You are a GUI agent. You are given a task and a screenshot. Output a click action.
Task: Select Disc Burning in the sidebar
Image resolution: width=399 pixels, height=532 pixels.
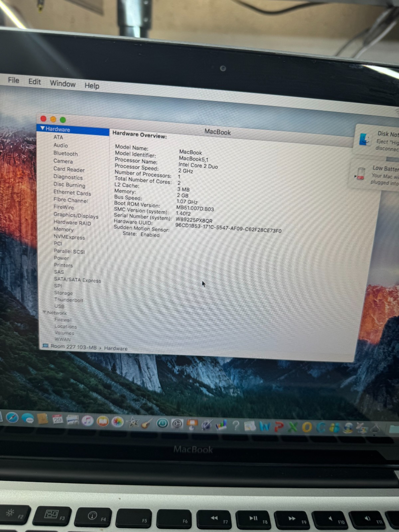(69, 185)
